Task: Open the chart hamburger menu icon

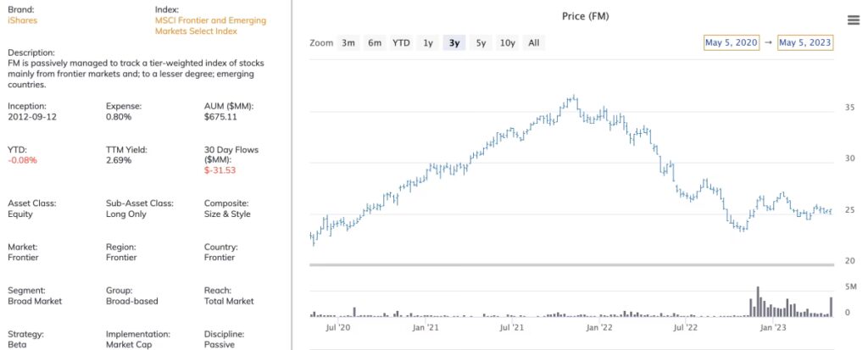Action: click(854, 20)
